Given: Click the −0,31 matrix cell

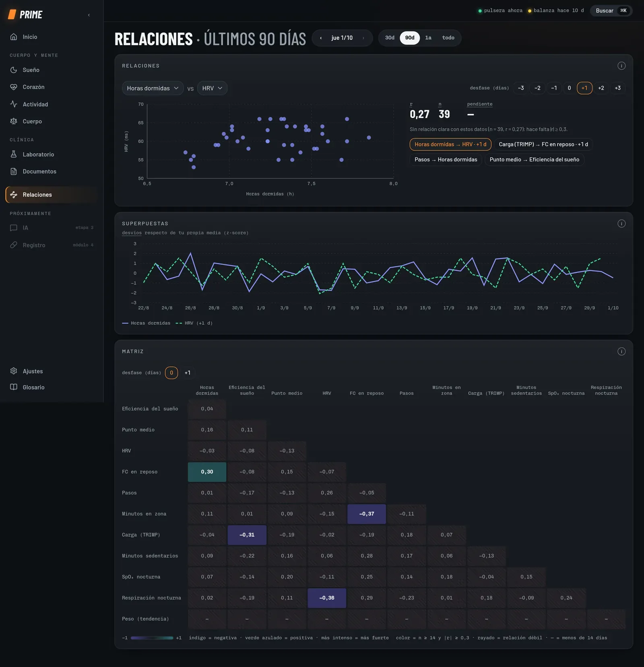Looking at the screenshot, I should (x=247, y=535).
